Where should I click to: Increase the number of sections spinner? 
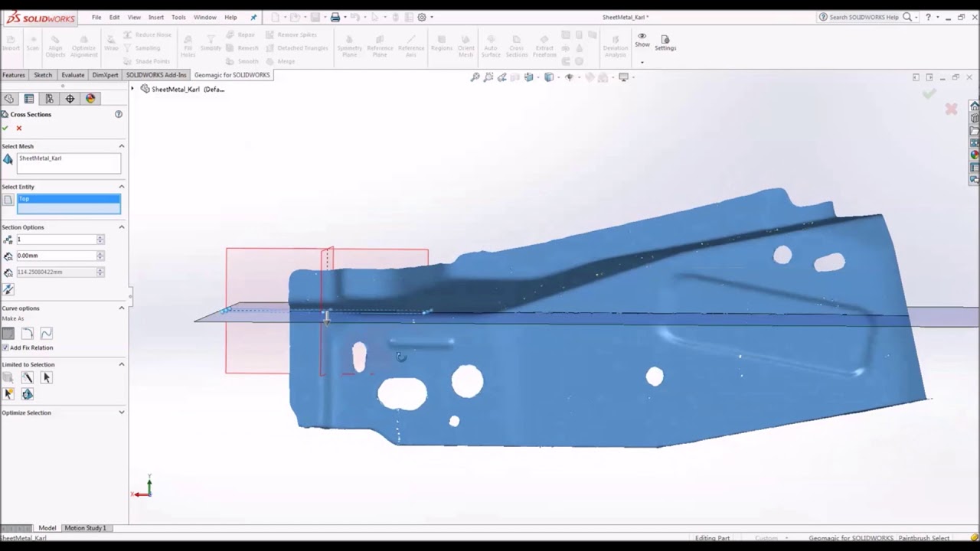coord(100,237)
